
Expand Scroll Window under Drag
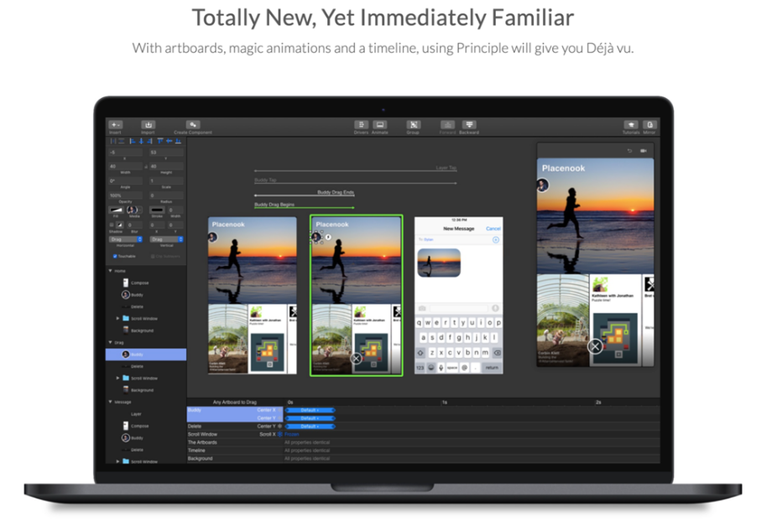click(117, 378)
